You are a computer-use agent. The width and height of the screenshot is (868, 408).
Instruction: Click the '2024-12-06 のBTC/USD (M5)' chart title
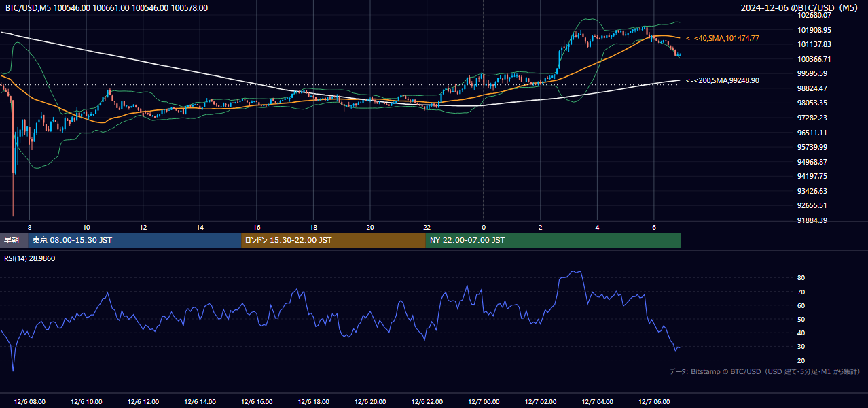(x=800, y=8)
